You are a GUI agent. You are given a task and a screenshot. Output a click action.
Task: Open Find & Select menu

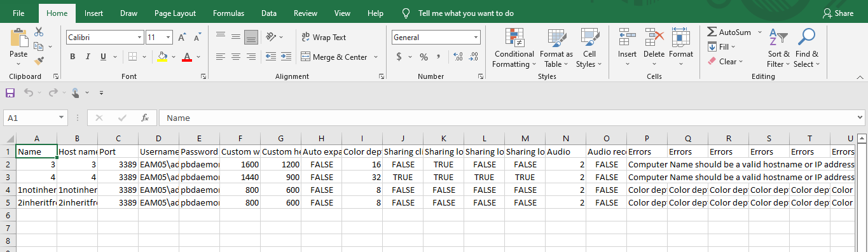tap(807, 48)
